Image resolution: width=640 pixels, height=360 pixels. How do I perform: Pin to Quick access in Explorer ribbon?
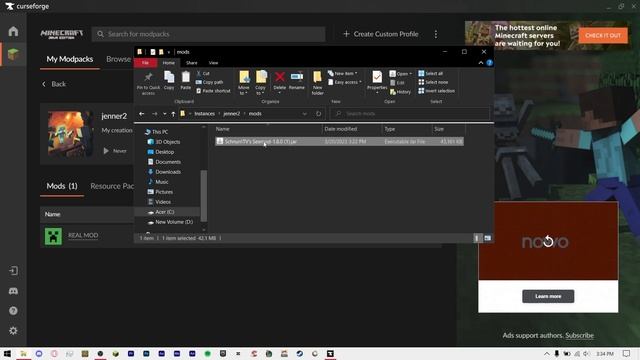click(x=148, y=83)
